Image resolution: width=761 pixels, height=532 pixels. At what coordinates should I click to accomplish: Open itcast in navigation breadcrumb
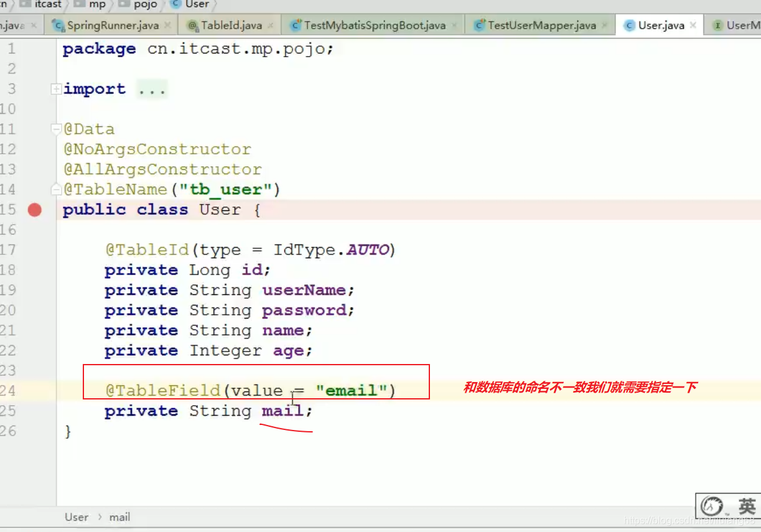(x=48, y=4)
